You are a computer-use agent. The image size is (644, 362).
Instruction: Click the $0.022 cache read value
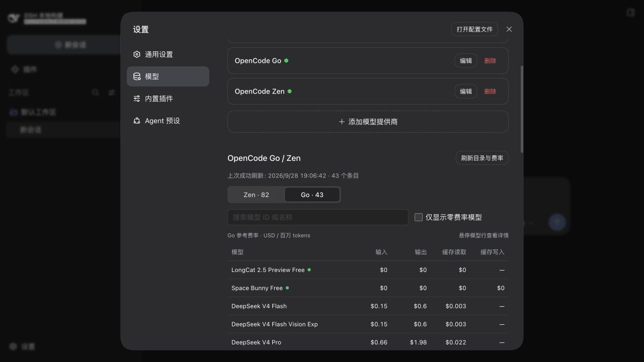tap(456, 342)
